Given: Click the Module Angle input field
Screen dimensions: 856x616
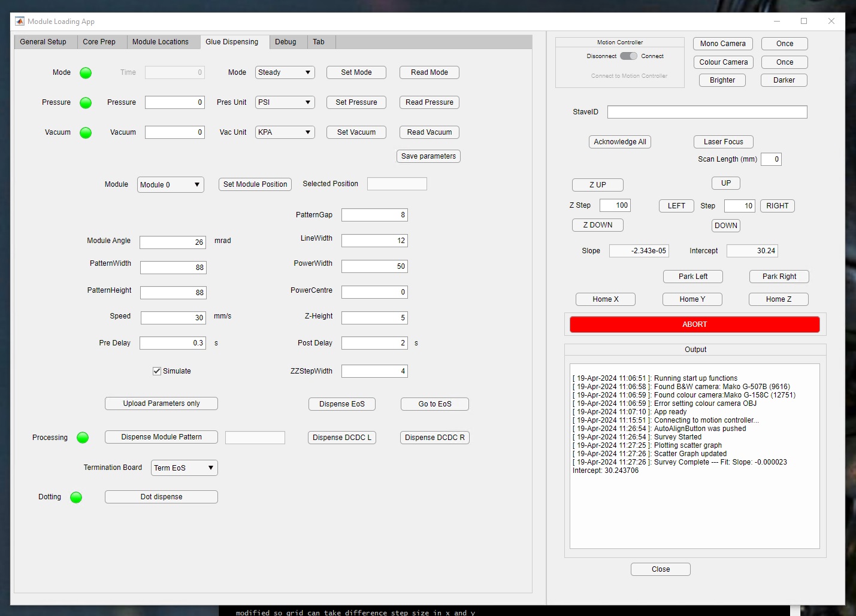Looking at the screenshot, I should click(173, 242).
